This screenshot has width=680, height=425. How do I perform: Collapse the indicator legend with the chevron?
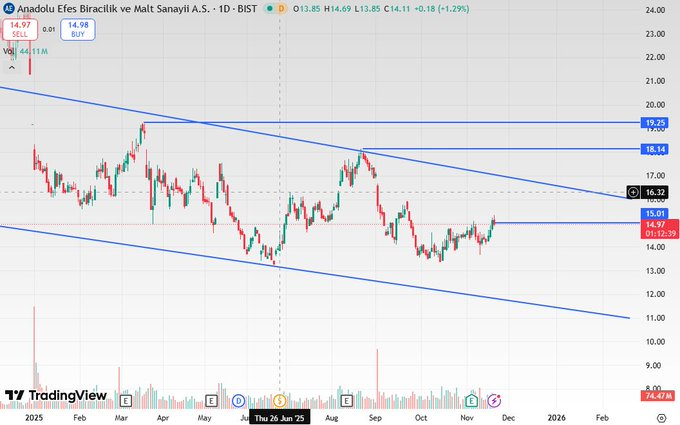click(12, 67)
